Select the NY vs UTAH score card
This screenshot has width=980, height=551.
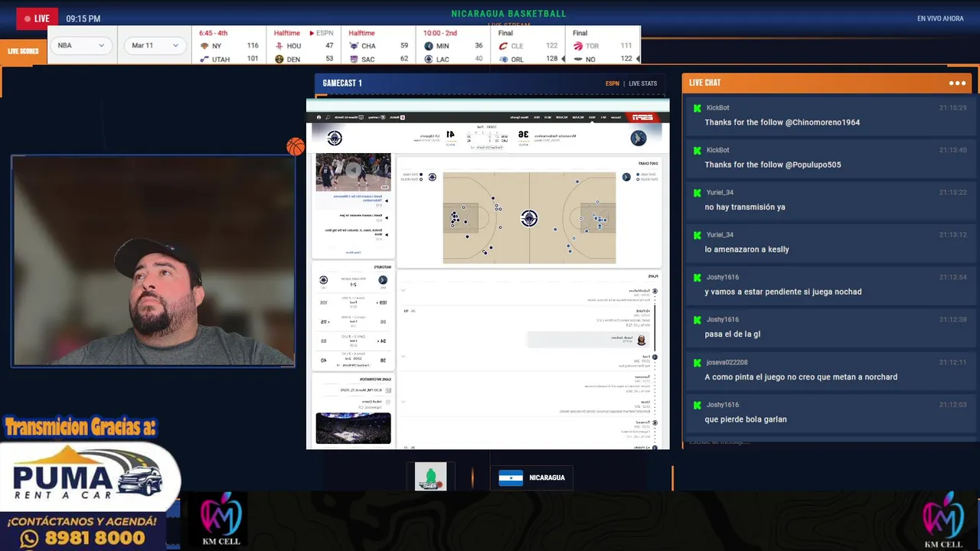tap(228, 46)
